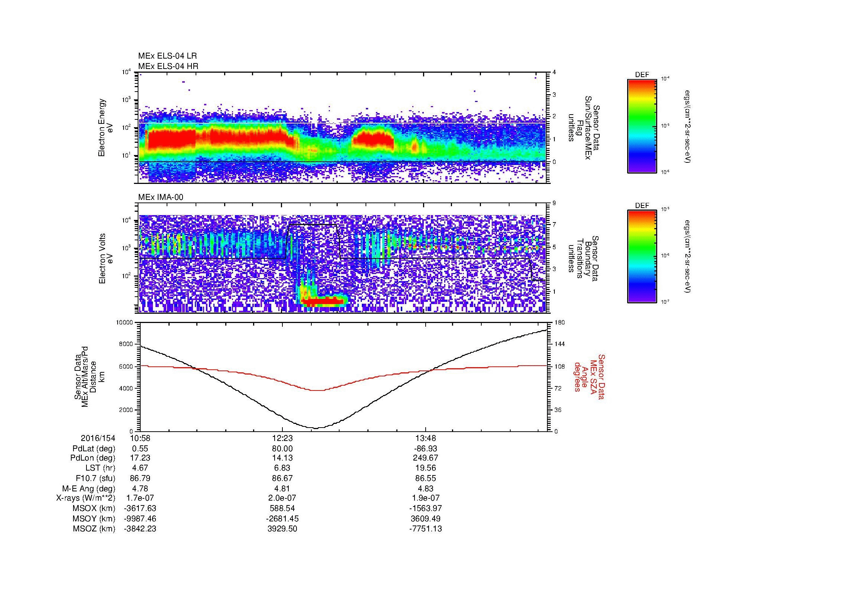Click the 'MSOX (km)' row label

click(94, 508)
